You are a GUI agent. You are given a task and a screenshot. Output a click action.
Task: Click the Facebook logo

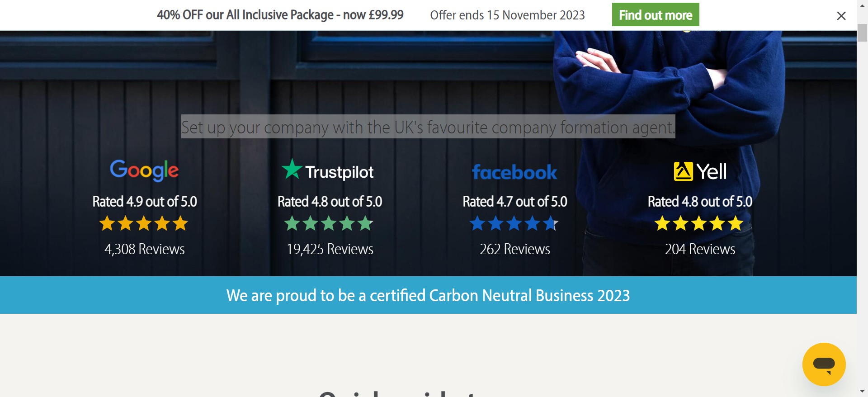(514, 172)
